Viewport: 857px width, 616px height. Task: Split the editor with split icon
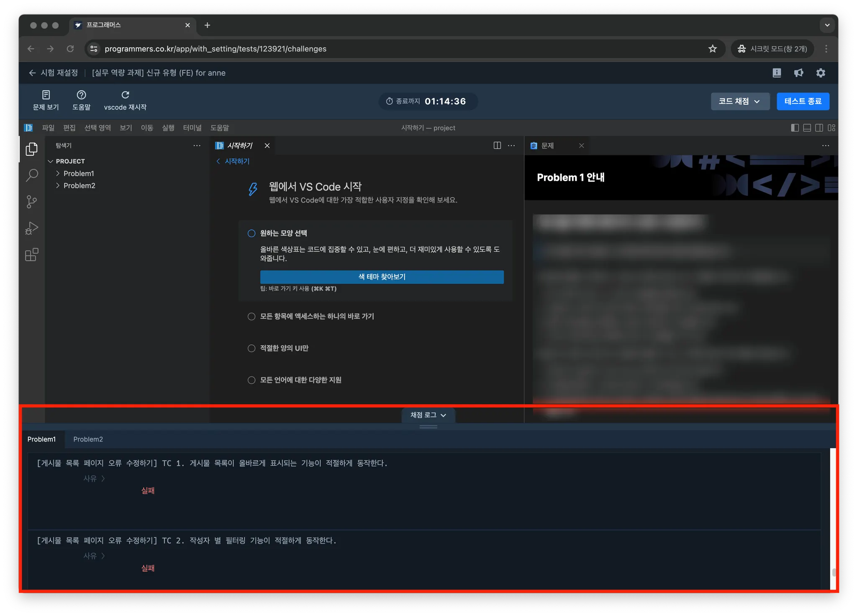point(497,146)
